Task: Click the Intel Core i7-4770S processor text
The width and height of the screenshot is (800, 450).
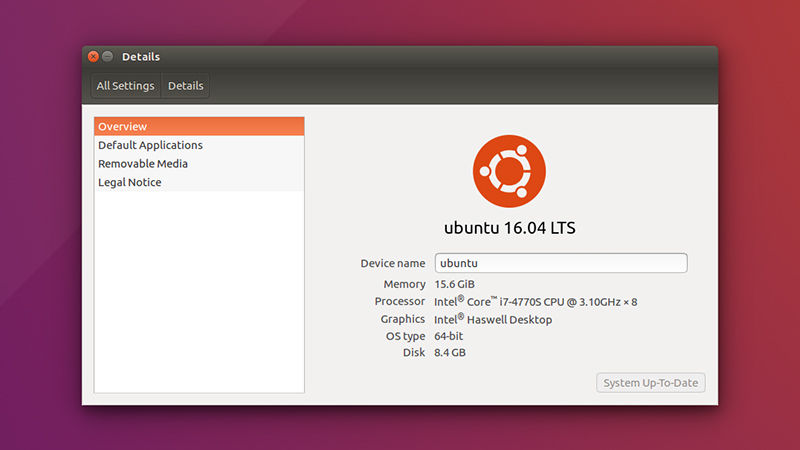Action: 535,301
